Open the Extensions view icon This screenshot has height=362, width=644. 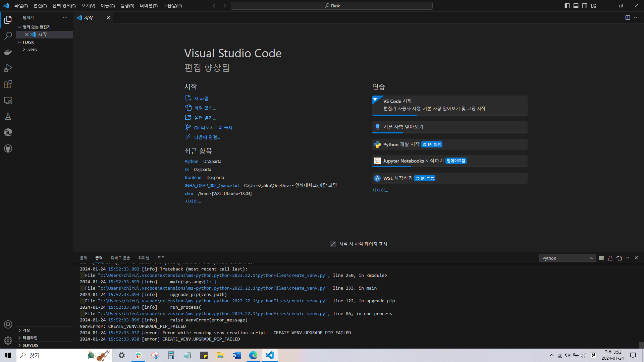click(8, 84)
